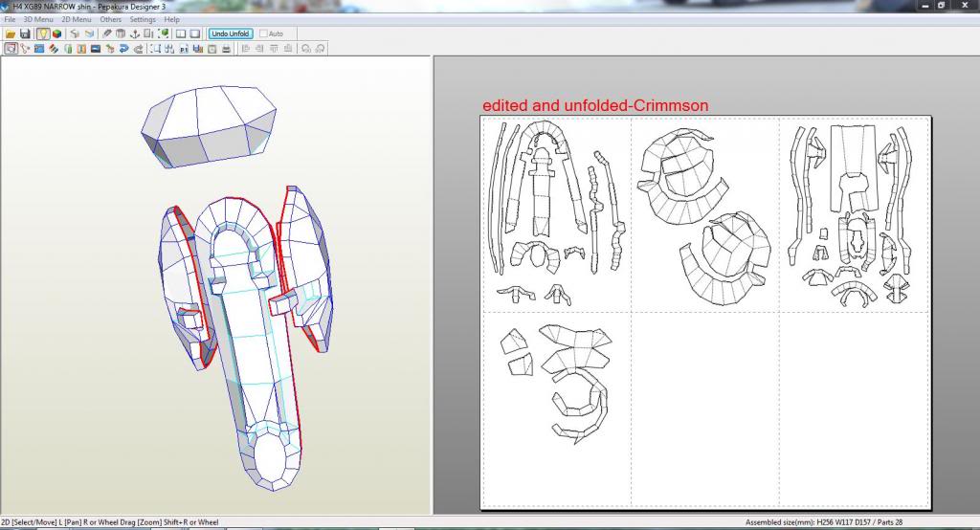Click the blue open-box icon in top toolbar
This screenshot has width=980, height=530.
coord(89,33)
